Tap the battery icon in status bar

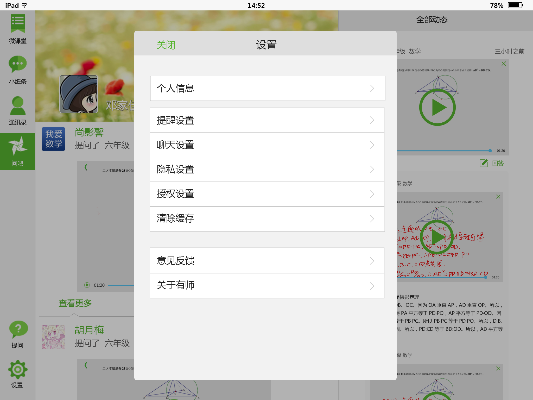coord(515,5)
